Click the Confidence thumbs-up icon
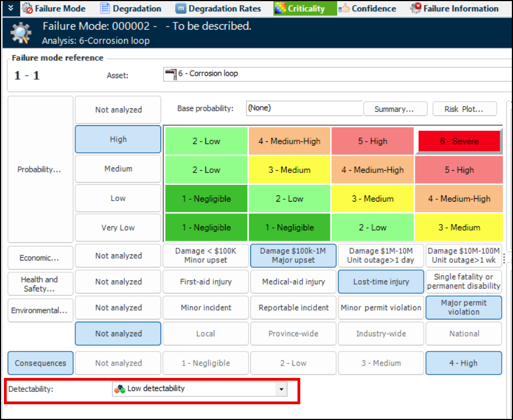 343,8
